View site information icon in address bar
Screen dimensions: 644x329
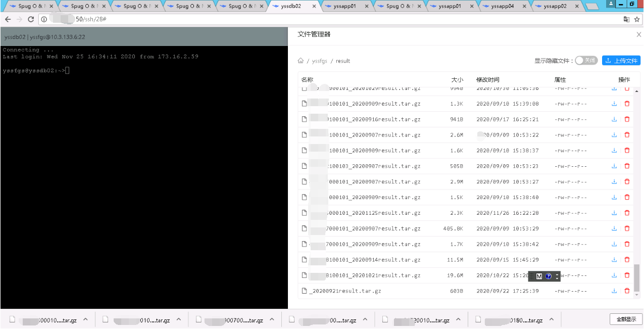44,19
